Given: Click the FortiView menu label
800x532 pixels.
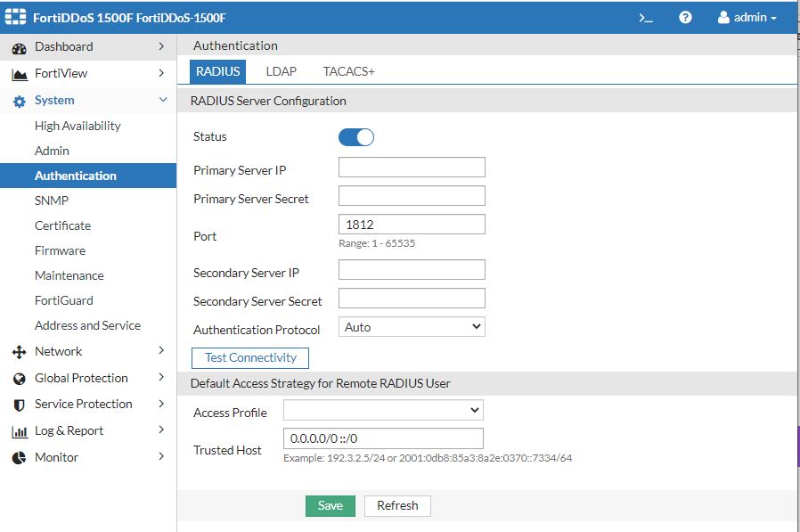Looking at the screenshot, I should (x=61, y=74).
